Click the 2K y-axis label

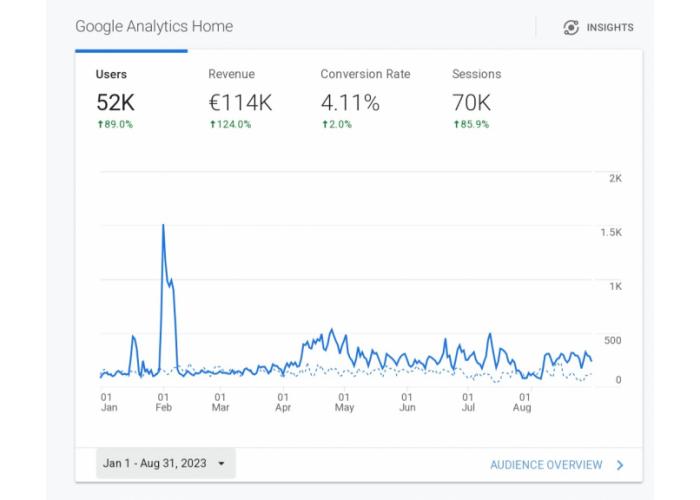615,179
